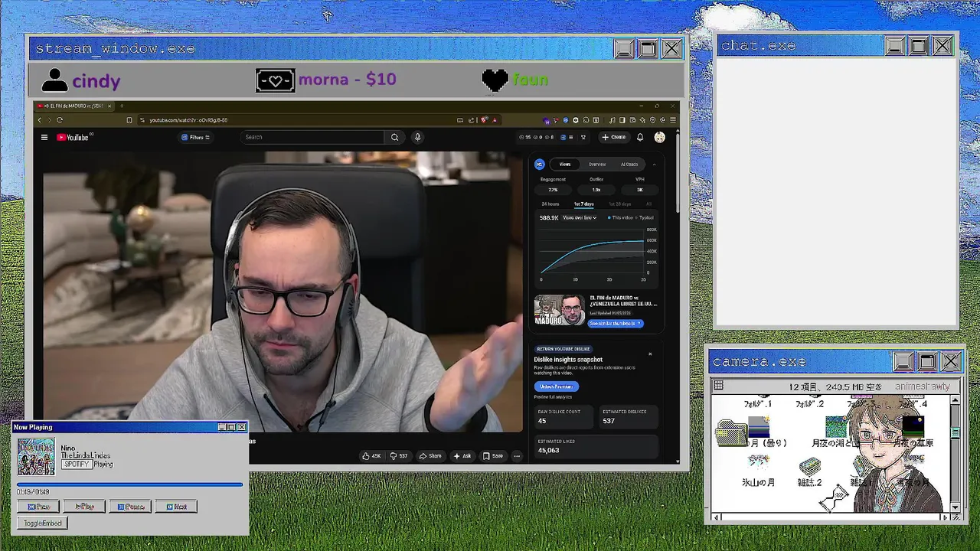Dislike the video showing 537
The height and width of the screenshot is (551, 980).
399,456
